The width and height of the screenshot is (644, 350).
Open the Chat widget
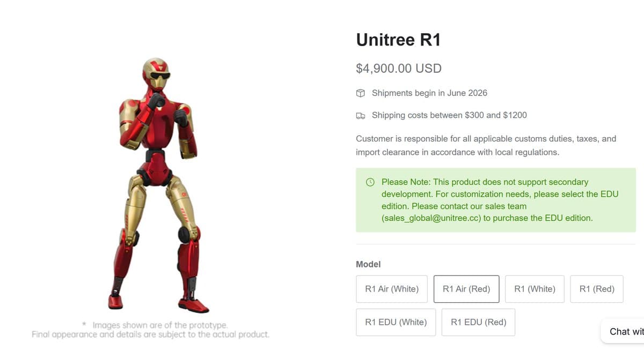(623, 331)
